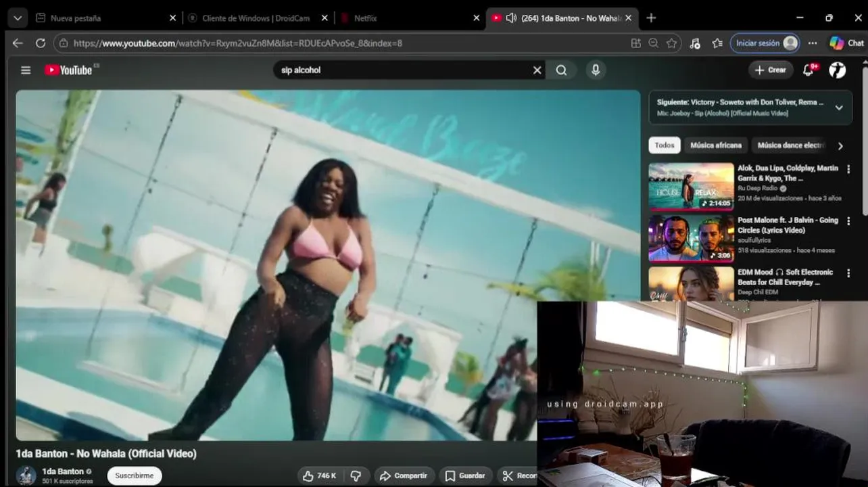Close the Nueva pestaña tab

tap(172, 18)
